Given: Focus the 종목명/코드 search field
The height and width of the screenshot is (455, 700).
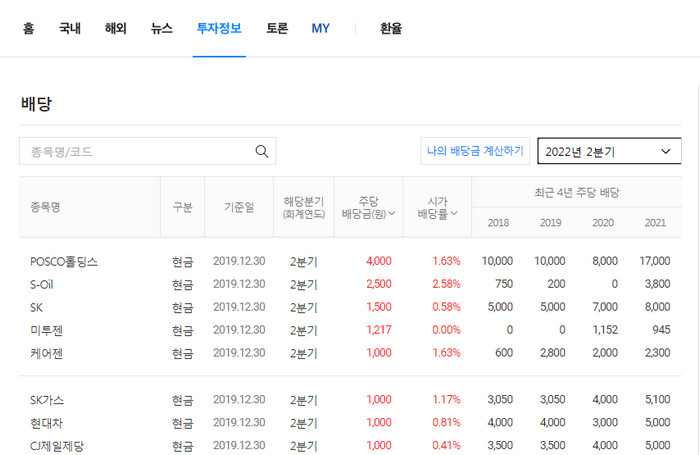Looking at the screenshot, I should click(147, 151).
